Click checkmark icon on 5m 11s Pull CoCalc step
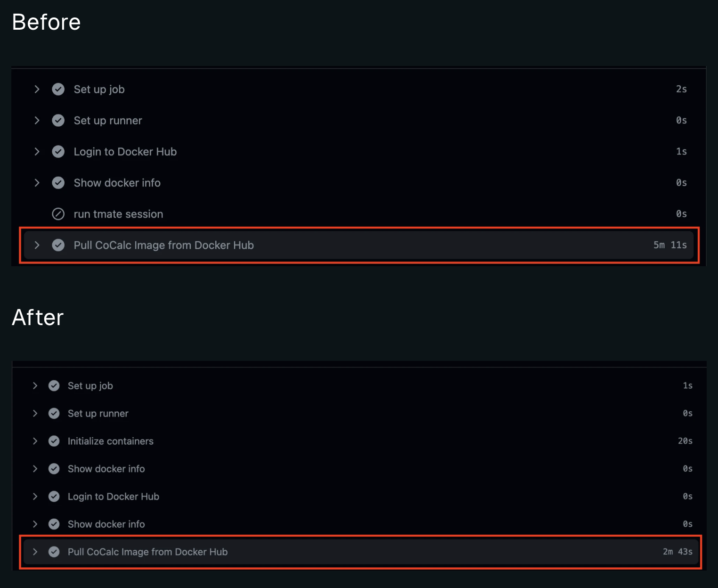 point(58,245)
